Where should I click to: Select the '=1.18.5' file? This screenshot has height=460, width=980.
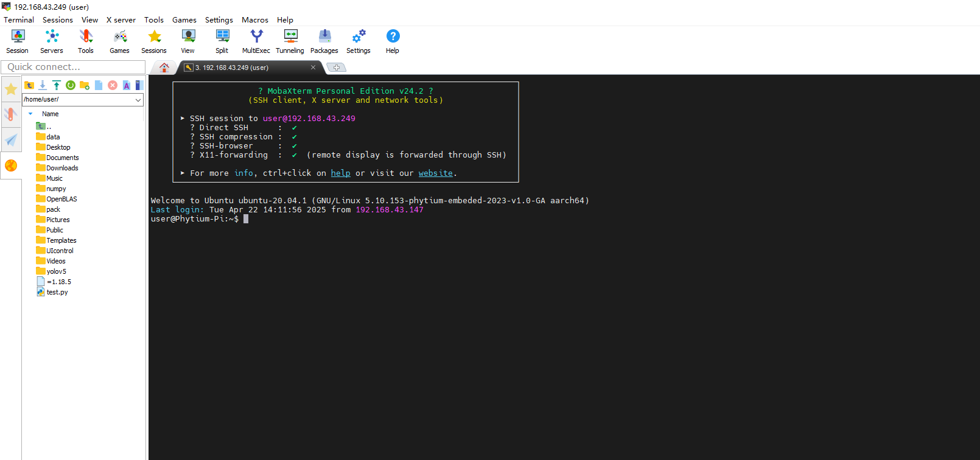pyautogui.click(x=54, y=282)
